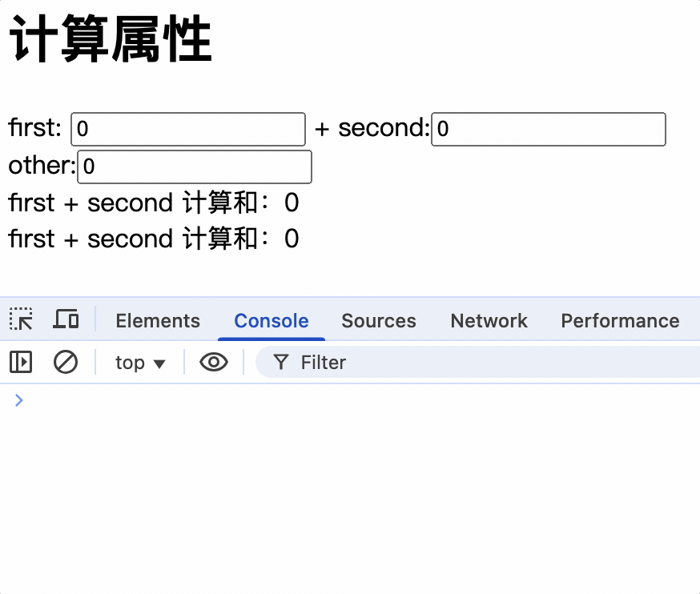Open the Sources tab

point(378,321)
